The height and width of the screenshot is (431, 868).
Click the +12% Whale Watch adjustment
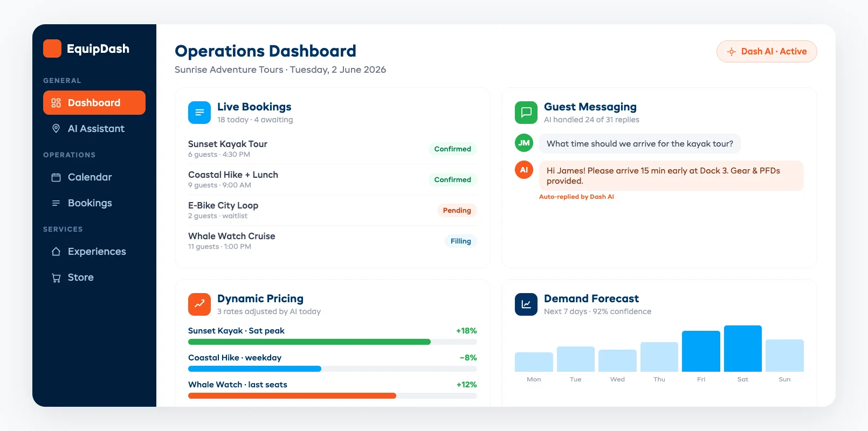click(x=466, y=385)
